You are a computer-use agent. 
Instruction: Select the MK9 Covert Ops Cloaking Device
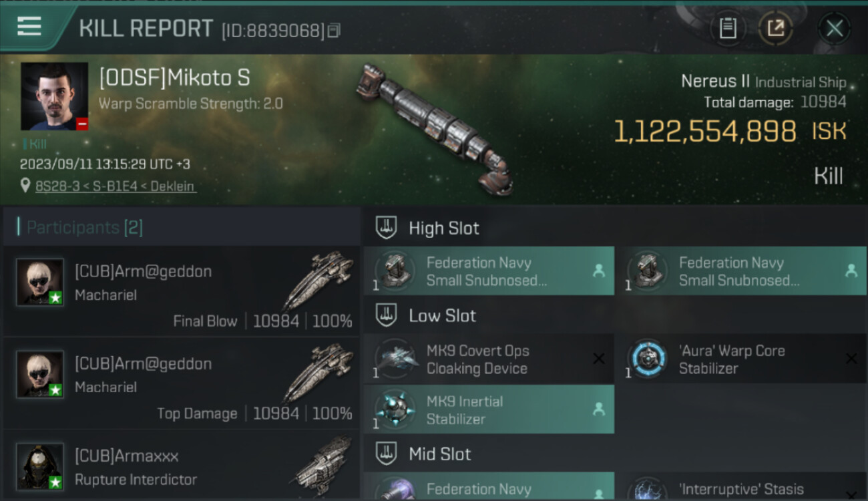tap(489, 359)
